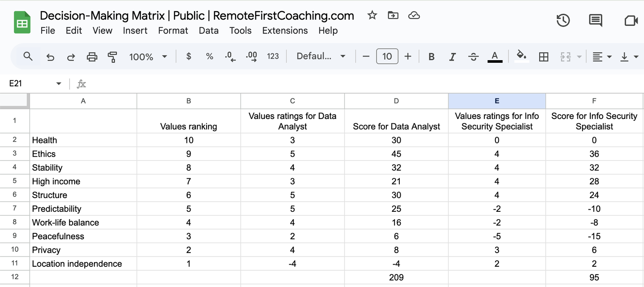Open version history
The image size is (644, 287).
pyautogui.click(x=563, y=20)
